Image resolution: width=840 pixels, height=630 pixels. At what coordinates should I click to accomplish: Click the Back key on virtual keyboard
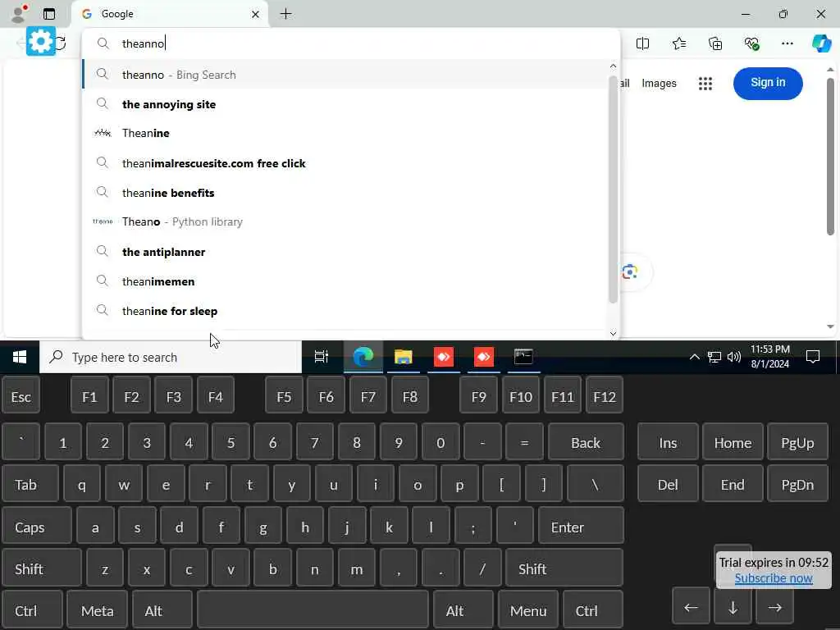(586, 442)
